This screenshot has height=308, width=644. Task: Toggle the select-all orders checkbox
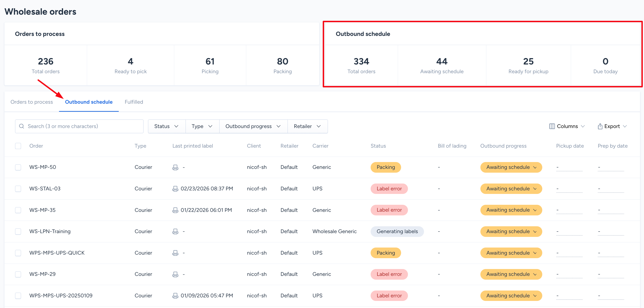click(x=18, y=146)
